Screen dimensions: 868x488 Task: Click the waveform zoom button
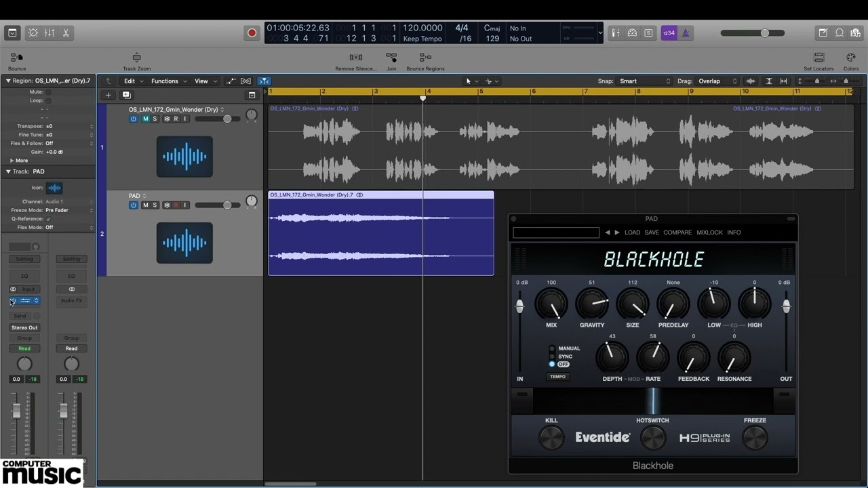(751, 81)
